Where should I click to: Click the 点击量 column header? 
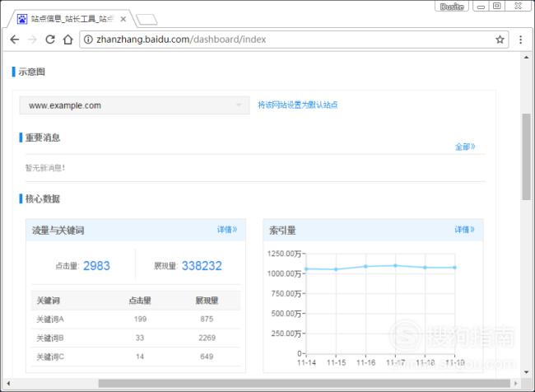tap(140, 301)
